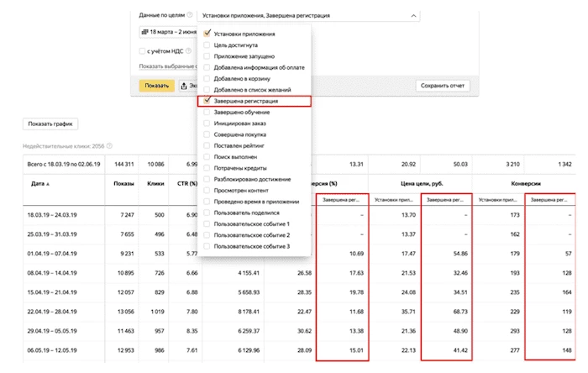Screen dimensions: 588x373
Task: Uncheck Завершена регистрация goal
Action: point(207,101)
